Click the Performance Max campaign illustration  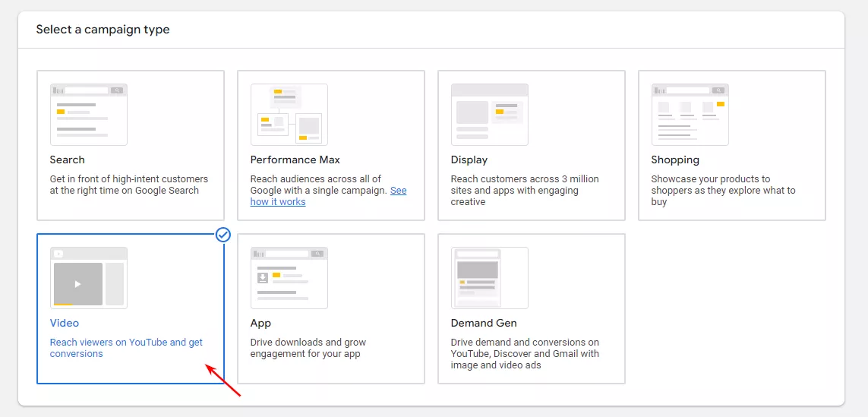[x=289, y=115]
